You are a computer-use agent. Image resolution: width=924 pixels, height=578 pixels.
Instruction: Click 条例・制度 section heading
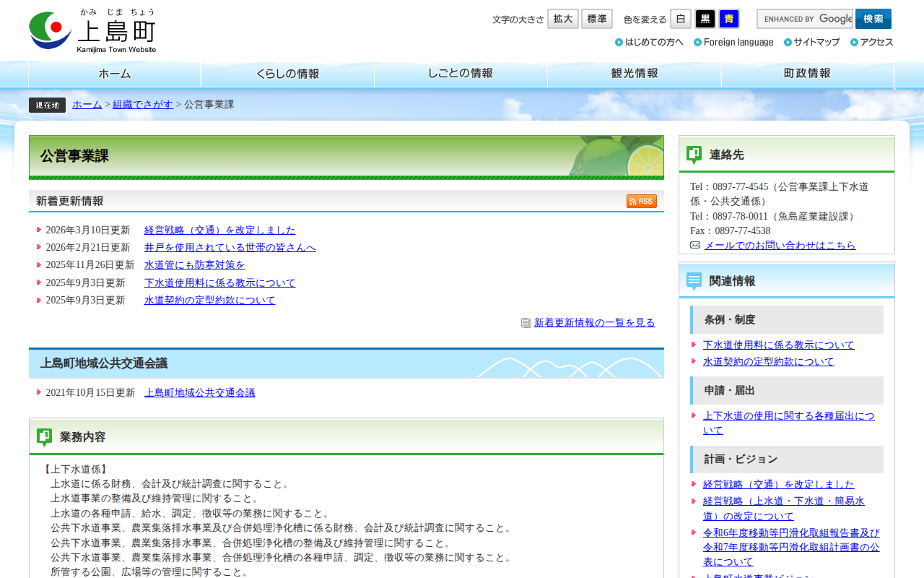[787, 319]
